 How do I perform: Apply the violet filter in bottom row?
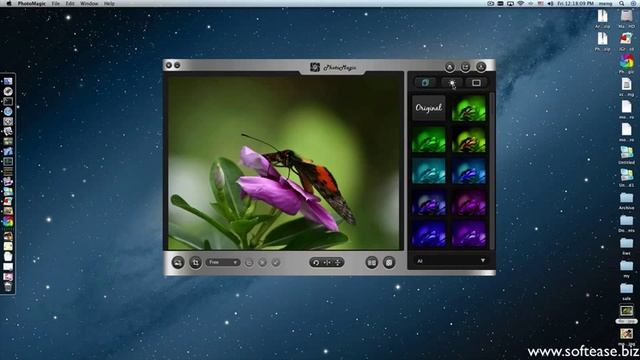469,234
